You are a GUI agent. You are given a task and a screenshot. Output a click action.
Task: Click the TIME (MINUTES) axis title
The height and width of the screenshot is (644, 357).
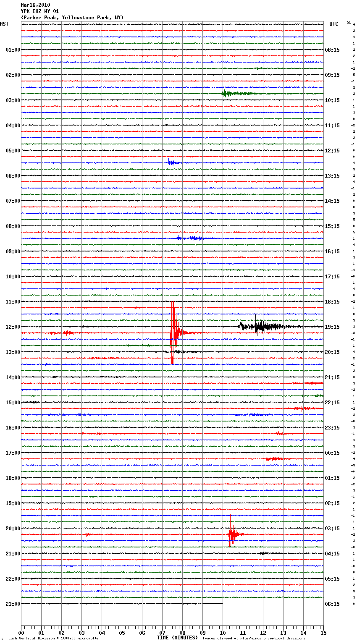point(177,638)
